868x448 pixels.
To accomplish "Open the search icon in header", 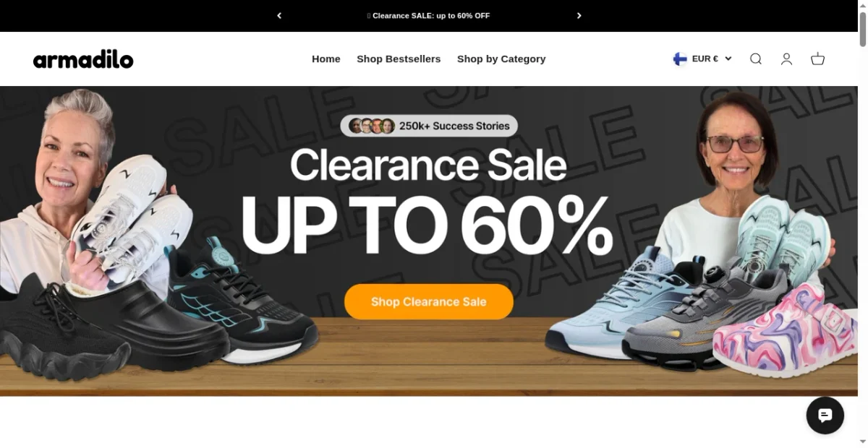I will click(756, 59).
